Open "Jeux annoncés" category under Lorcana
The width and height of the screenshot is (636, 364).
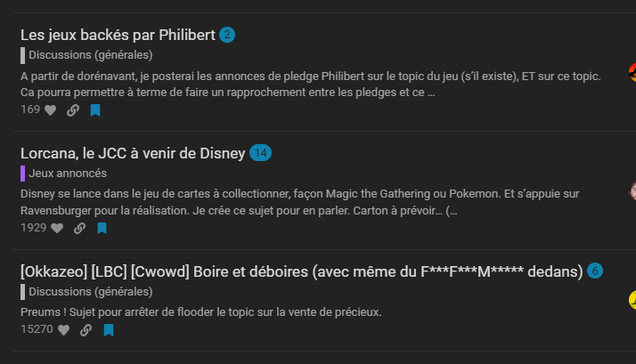pyautogui.click(x=68, y=173)
